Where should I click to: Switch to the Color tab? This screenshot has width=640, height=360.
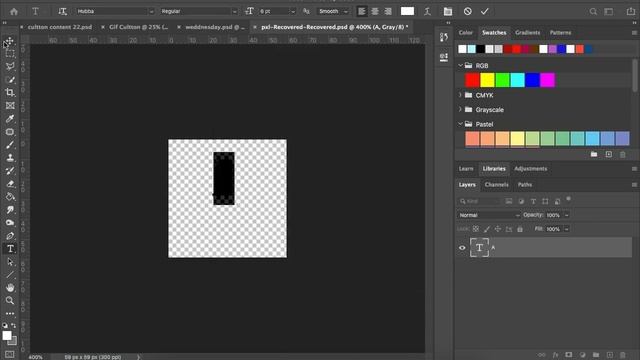[x=465, y=33]
